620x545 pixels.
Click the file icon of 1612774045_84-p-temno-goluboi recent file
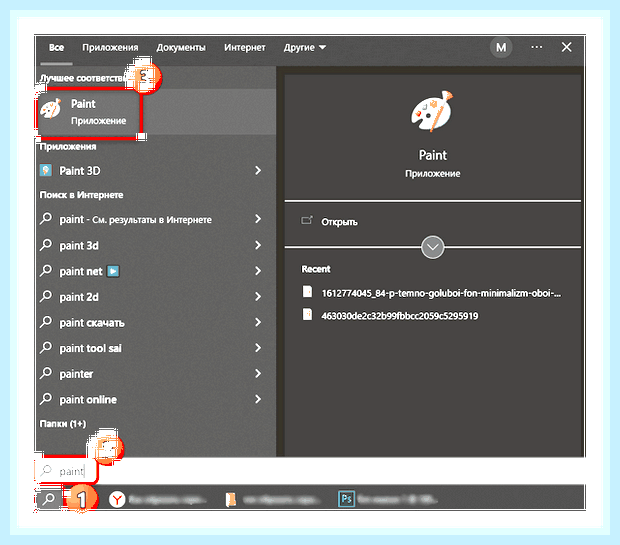click(307, 291)
